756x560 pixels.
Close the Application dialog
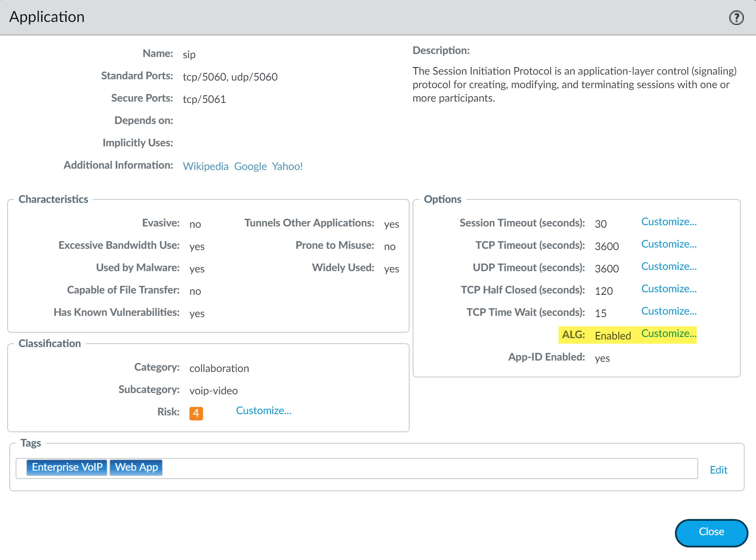coord(711,533)
